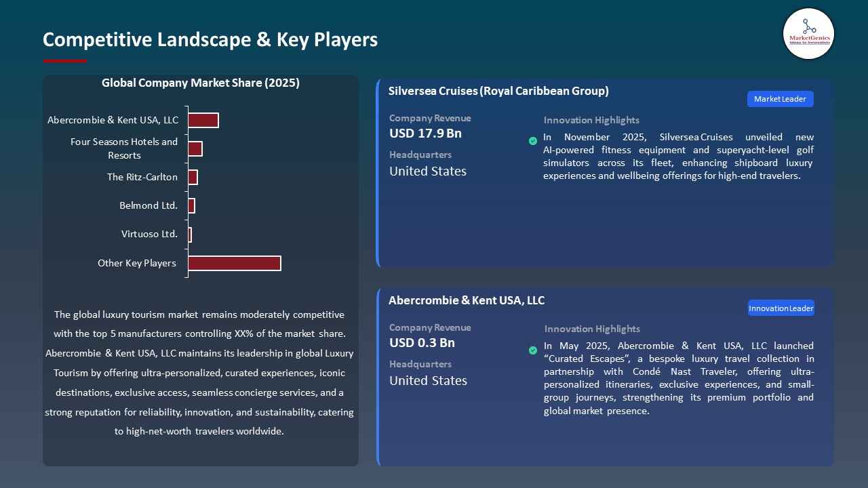Click the Silversea Cruises (Royal Caribbean Group) heading
Viewport: 868px width, 488px height.
498,91
